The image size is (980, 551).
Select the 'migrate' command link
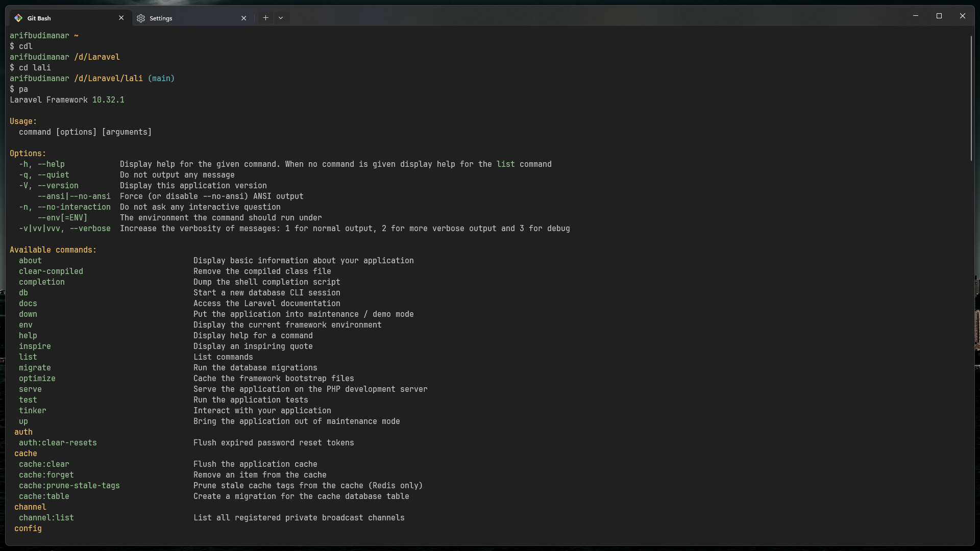point(35,367)
